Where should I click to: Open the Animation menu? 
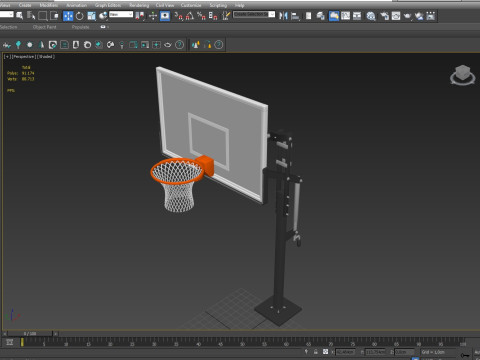(x=76, y=5)
